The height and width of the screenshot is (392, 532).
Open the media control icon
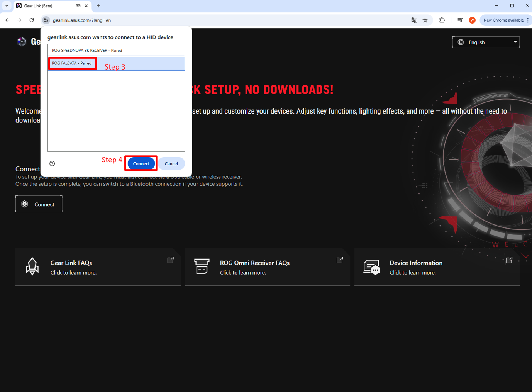point(460,20)
